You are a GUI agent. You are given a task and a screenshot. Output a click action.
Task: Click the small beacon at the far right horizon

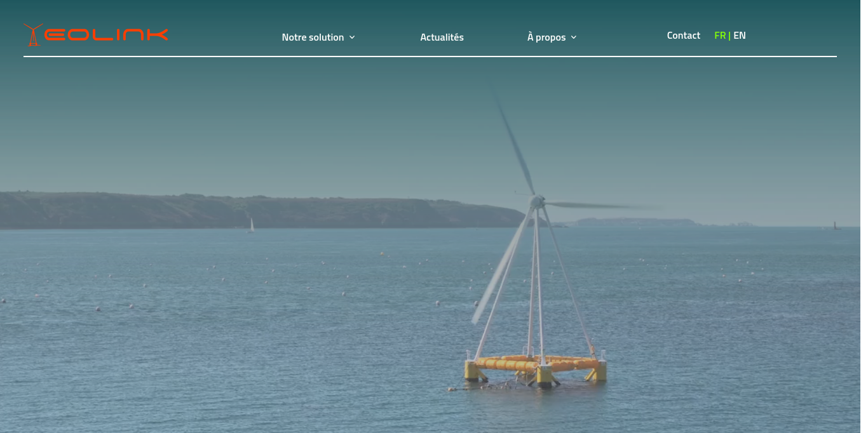click(835, 225)
